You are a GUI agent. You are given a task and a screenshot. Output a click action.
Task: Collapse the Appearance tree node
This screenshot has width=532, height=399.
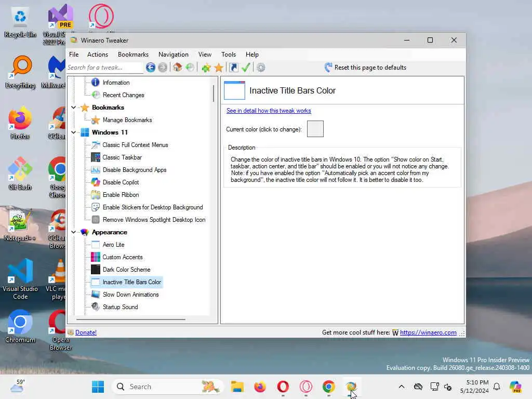(x=74, y=232)
